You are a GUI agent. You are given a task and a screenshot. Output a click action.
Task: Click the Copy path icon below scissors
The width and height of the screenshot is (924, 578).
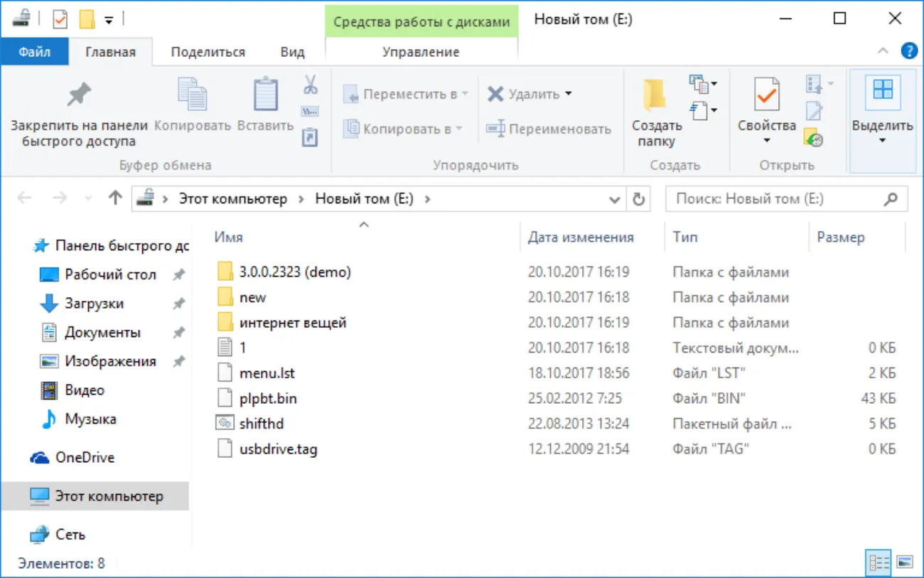(310, 112)
